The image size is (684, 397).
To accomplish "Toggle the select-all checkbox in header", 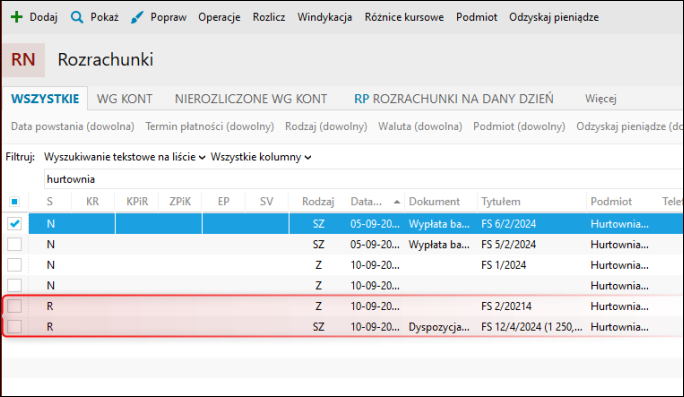I will (x=14, y=202).
